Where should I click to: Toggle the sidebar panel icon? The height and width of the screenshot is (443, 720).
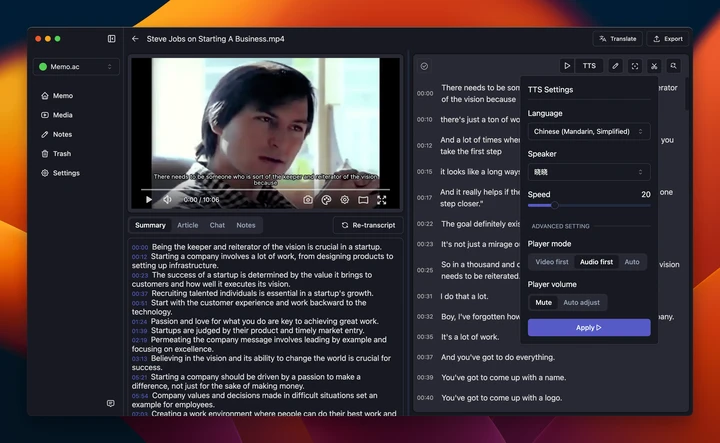pyautogui.click(x=112, y=39)
